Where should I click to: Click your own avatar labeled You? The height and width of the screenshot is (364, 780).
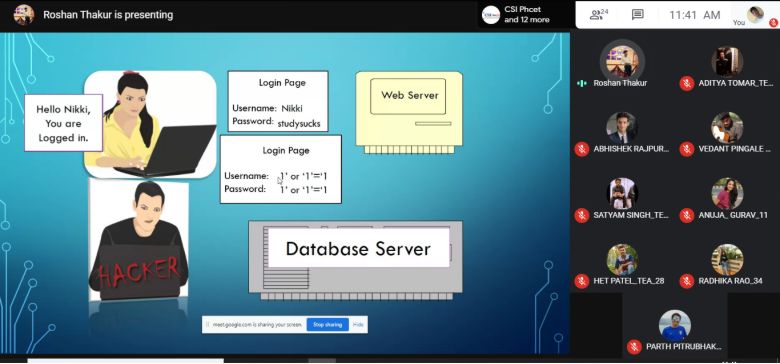(x=755, y=14)
